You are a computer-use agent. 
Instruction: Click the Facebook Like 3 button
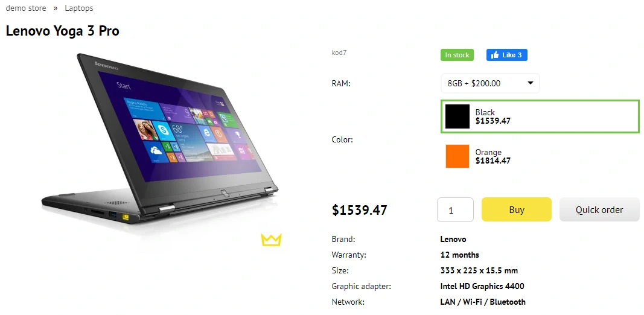coord(507,55)
